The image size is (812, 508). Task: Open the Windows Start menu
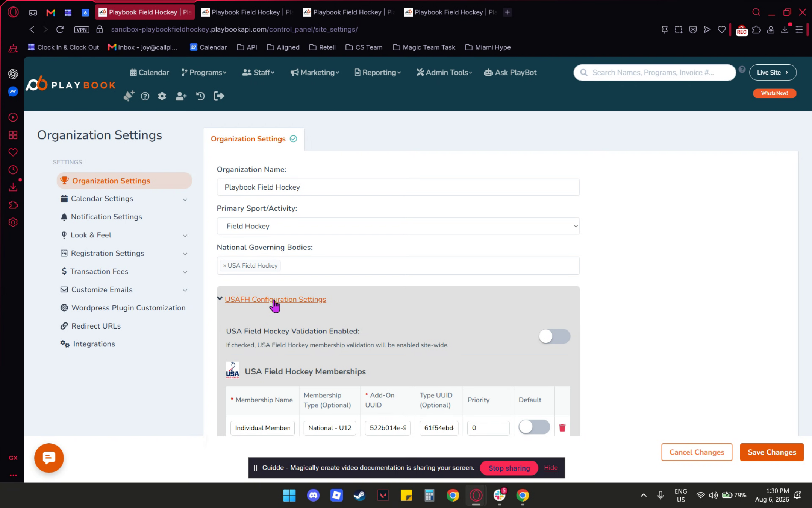(x=289, y=495)
